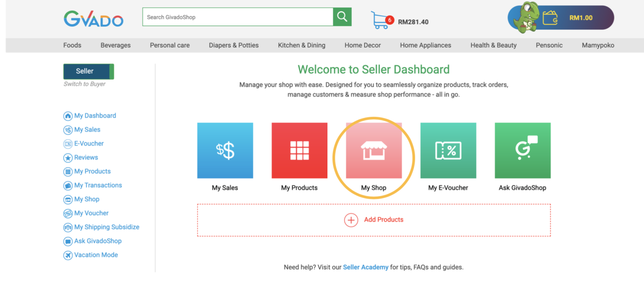Open the red My Products tile
Screen dimensions: 644x300
click(x=300, y=150)
